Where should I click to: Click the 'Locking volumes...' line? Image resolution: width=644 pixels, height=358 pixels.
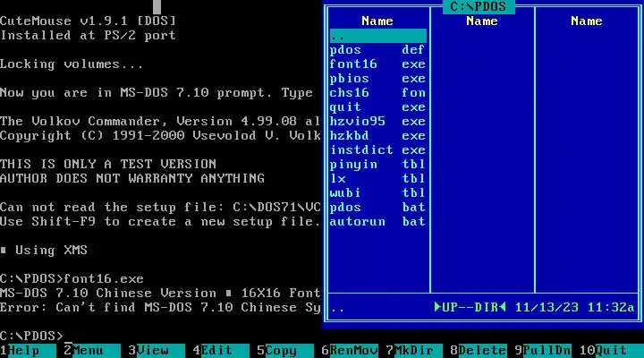pyautogui.click(x=72, y=64)
